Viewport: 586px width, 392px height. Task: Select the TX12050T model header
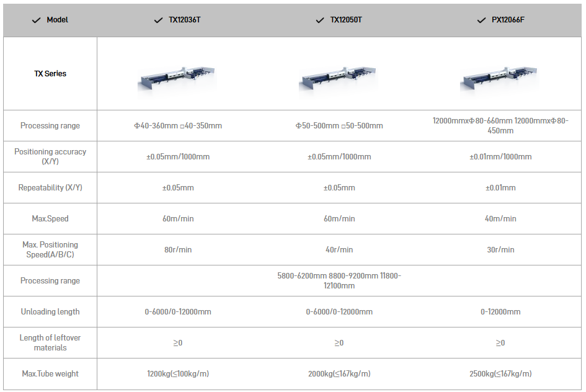(x=346, y=20)
